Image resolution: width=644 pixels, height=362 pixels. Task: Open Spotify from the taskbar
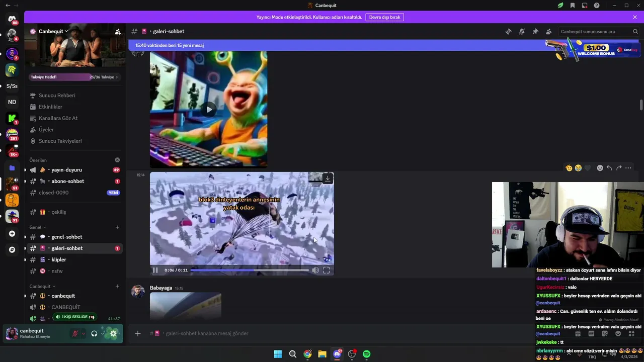pos(367,354)
